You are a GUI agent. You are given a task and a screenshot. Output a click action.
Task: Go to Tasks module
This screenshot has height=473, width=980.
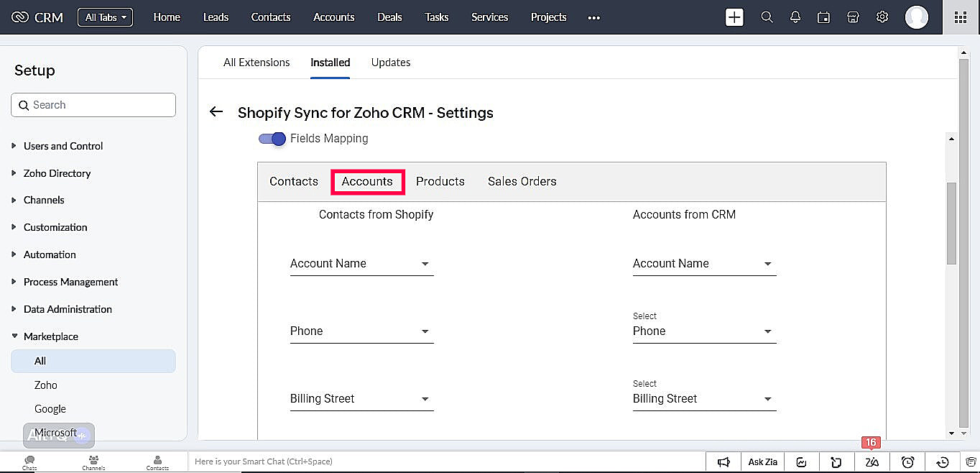pos(437,17)
